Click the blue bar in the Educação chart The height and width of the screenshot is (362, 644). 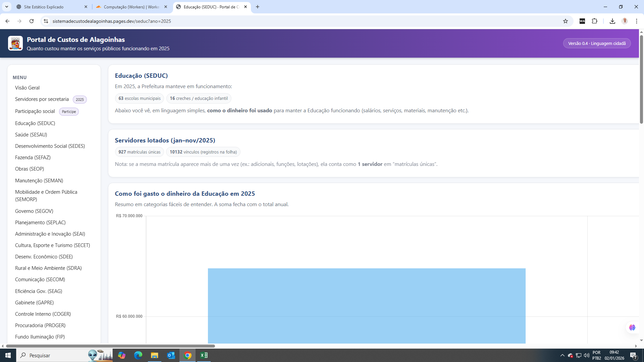point(366,305)
